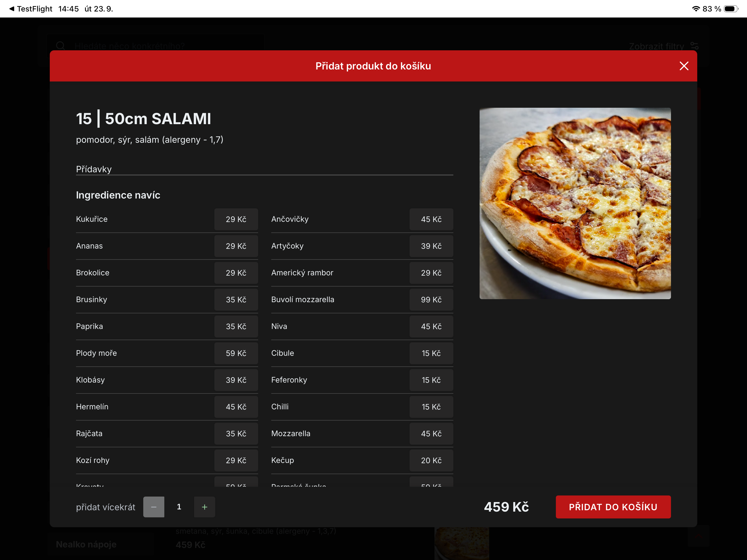
Task: Add Artyčoky for 39 Kč
Action: [431, 246]
